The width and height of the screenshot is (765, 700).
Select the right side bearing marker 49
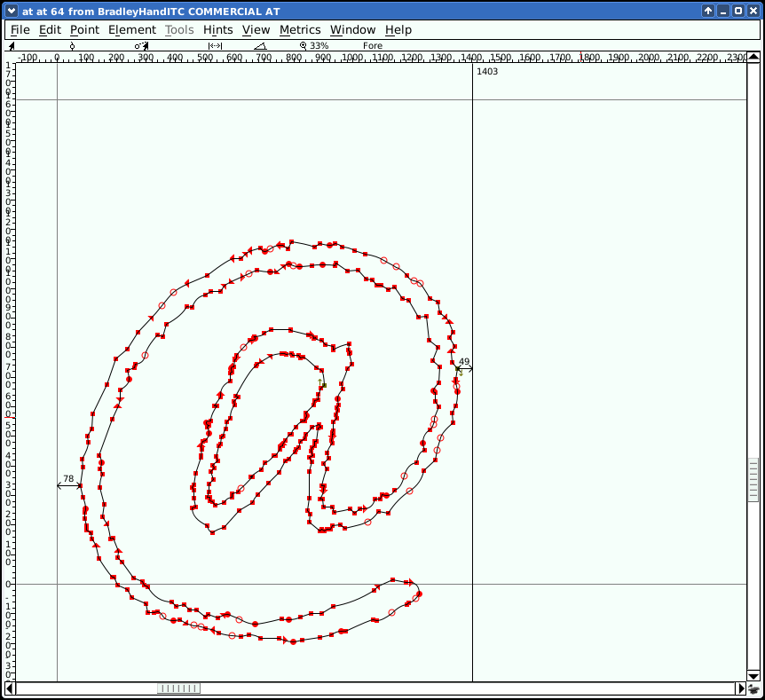(x=464, y=363)
